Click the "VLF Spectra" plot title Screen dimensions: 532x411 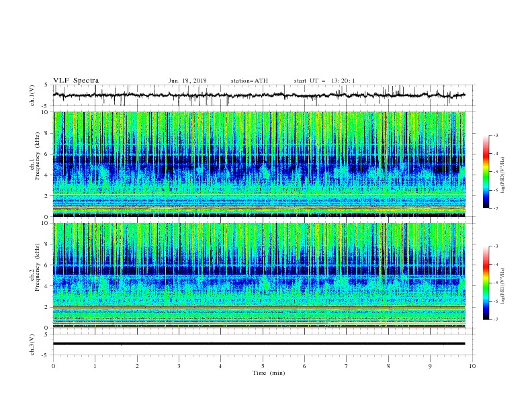[x=76, y=81]
